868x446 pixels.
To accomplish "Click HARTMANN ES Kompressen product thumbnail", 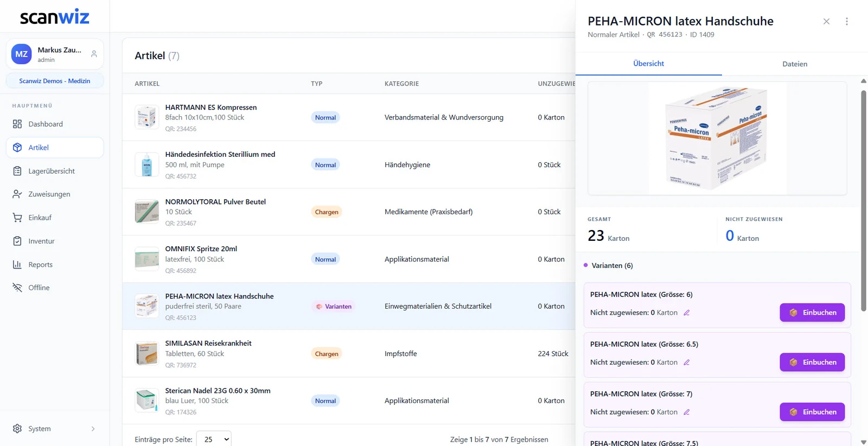I will (x=146, y=117).
